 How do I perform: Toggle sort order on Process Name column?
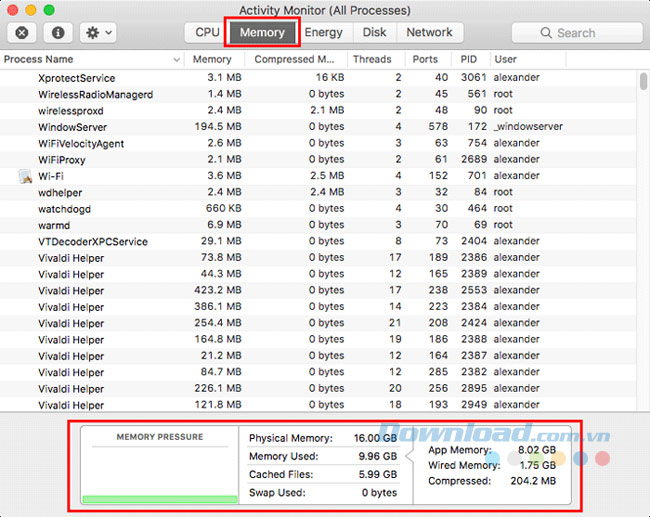click(90, 59)
